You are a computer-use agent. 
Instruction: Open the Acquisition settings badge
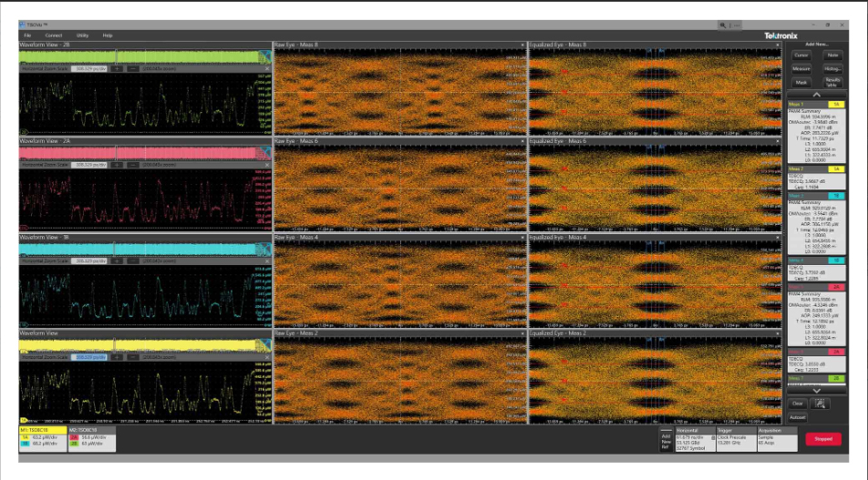coord(777,440)
